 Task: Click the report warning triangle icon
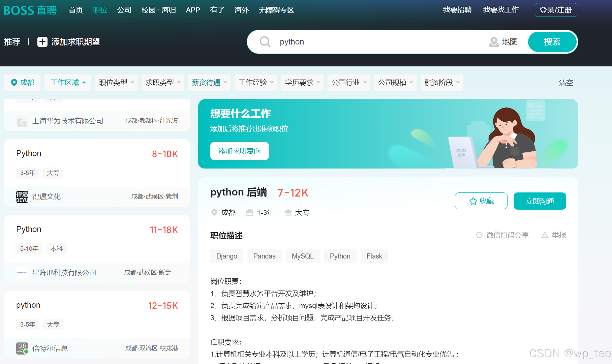(x=545, y=235)
